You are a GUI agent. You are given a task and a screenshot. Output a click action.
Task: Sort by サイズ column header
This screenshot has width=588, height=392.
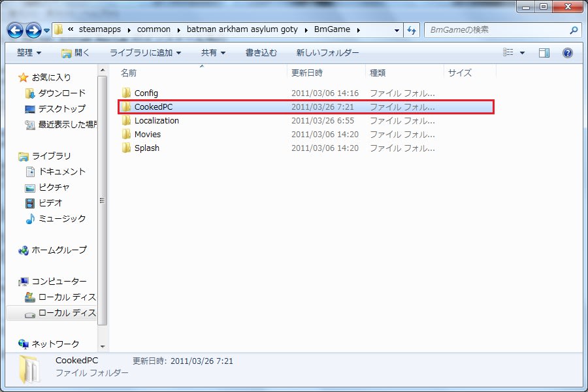click(470, 73)
